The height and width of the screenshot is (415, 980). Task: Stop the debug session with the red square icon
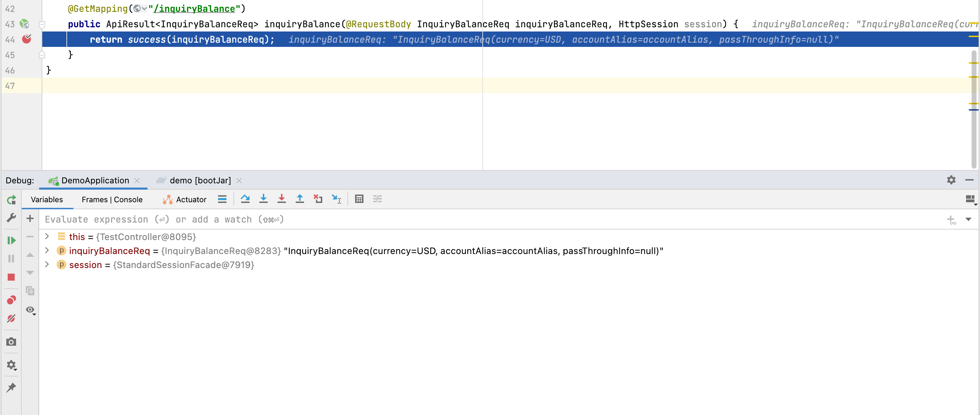click(12, 277)
